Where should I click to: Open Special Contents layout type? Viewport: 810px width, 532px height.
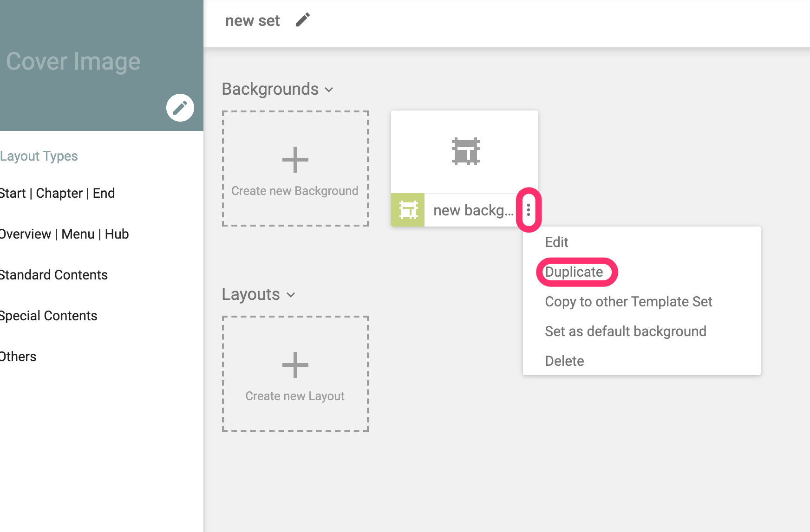click(48, 316)
